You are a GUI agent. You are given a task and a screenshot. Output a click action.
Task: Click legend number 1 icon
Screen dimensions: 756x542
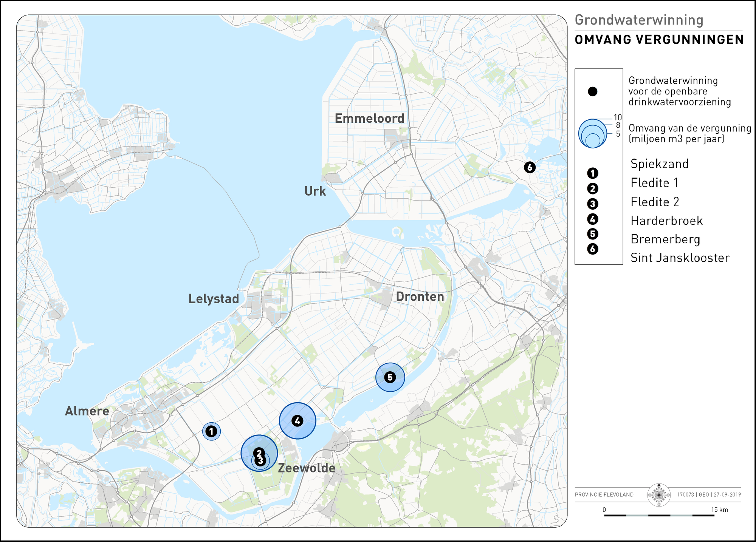(592, 173)
